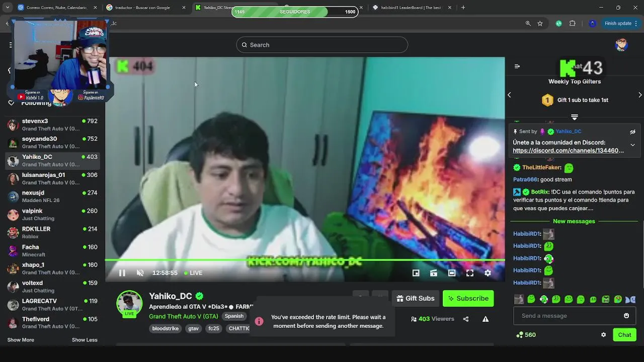The image size is (644, 362).
Task: Click the 403 Viewers count
Action: click(432, 319)
